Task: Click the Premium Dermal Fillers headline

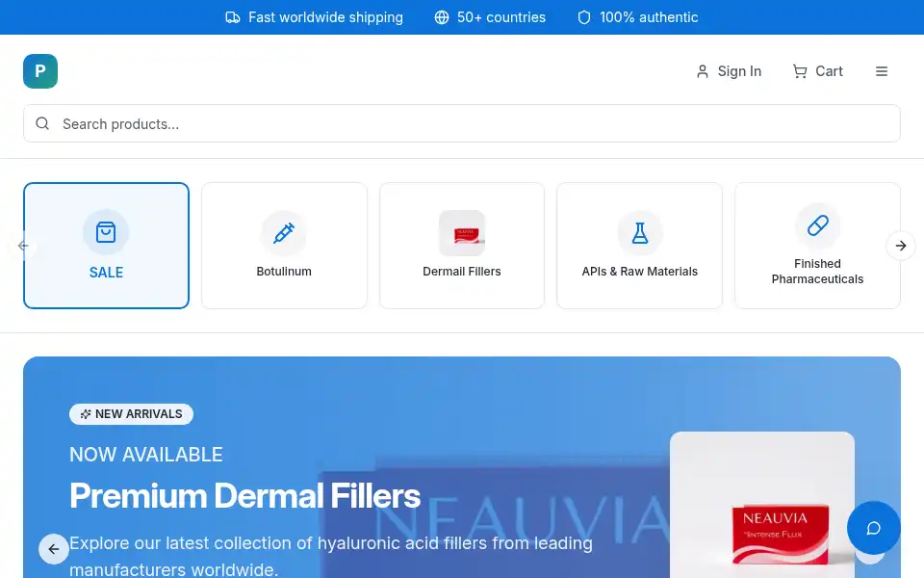Action: click(x=244, y=495)
